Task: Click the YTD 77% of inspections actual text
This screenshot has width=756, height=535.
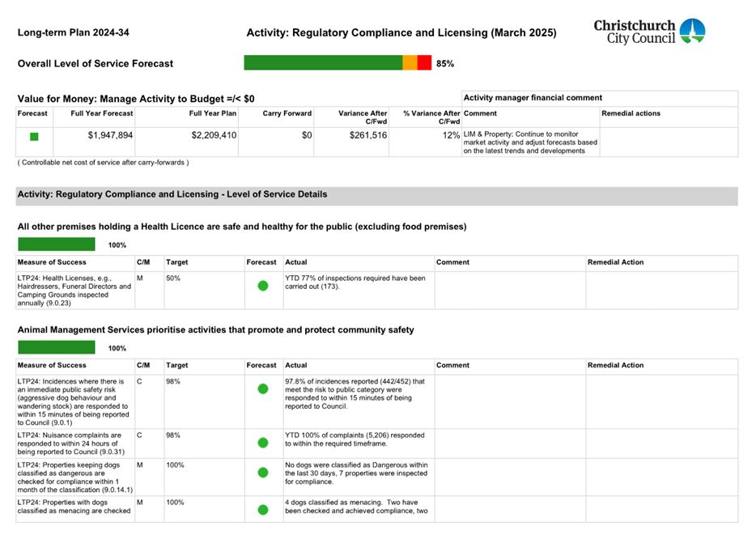Action: (x=355, y=282)
